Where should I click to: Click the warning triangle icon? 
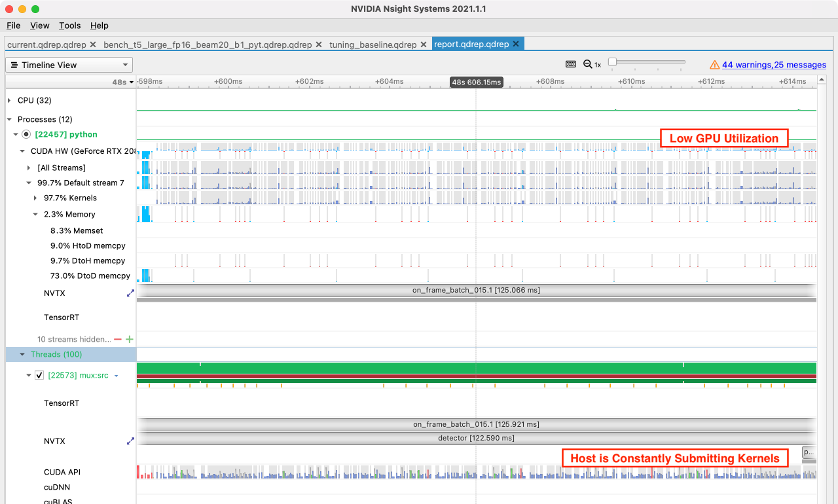[x=715, y=65]
